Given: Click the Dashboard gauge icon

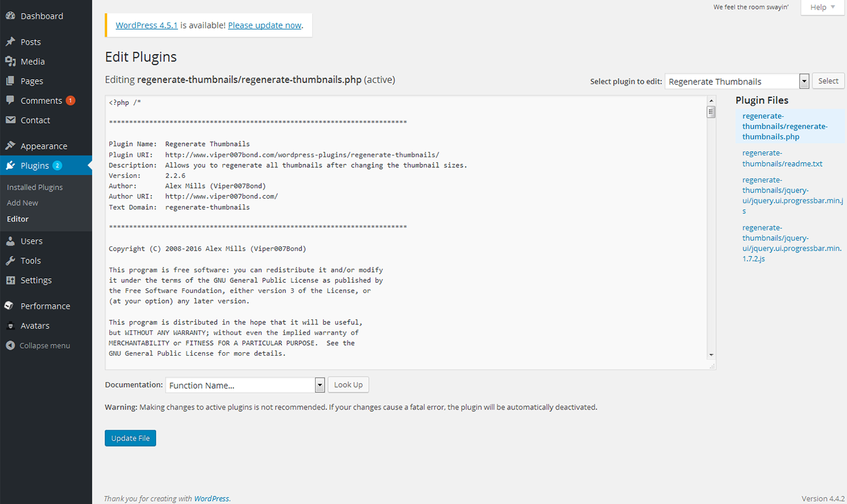Looking at the screenshot, I should pos(10,16).
